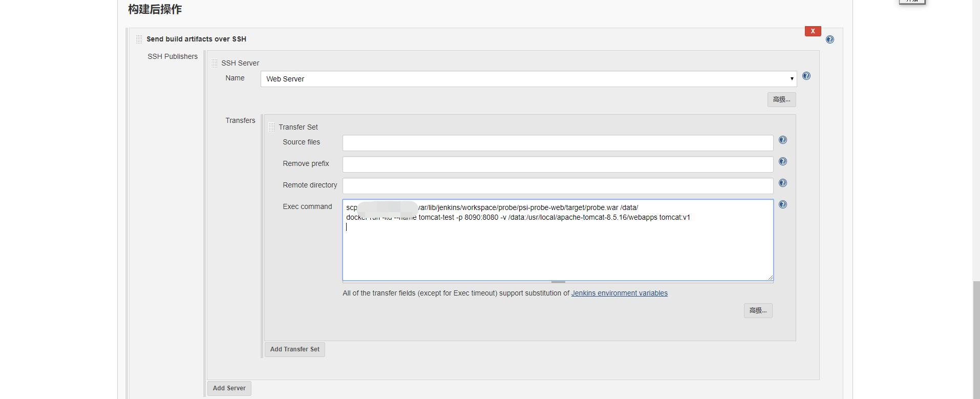Viewport: 980px width, 399px height.
Task: Open help for Exec command field
Action: [783, 205]
